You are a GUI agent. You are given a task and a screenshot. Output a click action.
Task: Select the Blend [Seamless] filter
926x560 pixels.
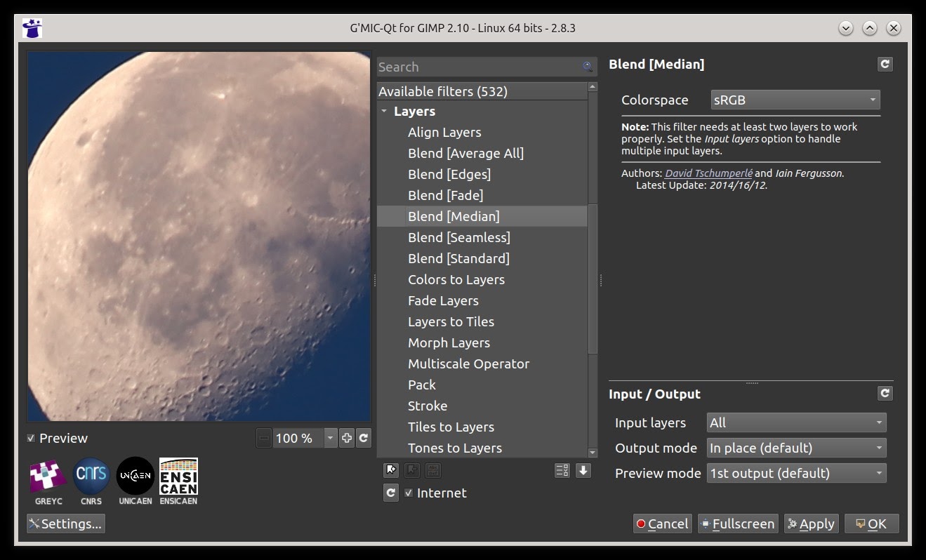(x=459, y=237)
